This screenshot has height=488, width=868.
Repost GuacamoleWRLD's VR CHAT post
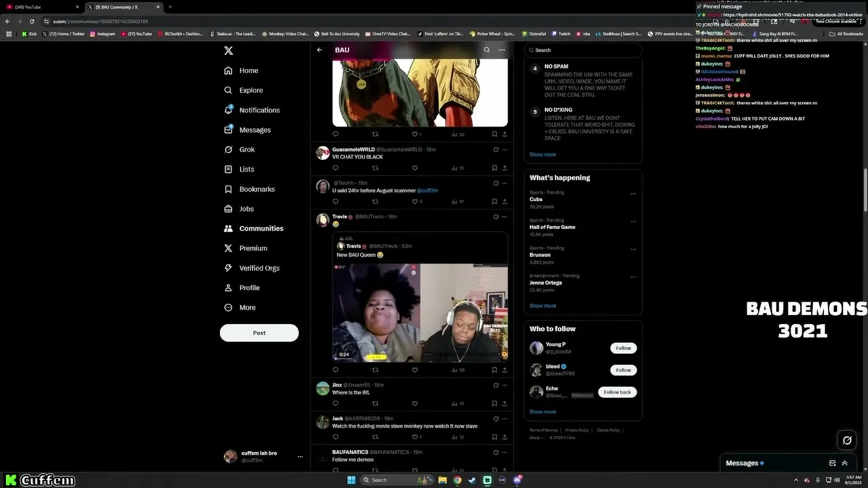[x=375, y=167]
